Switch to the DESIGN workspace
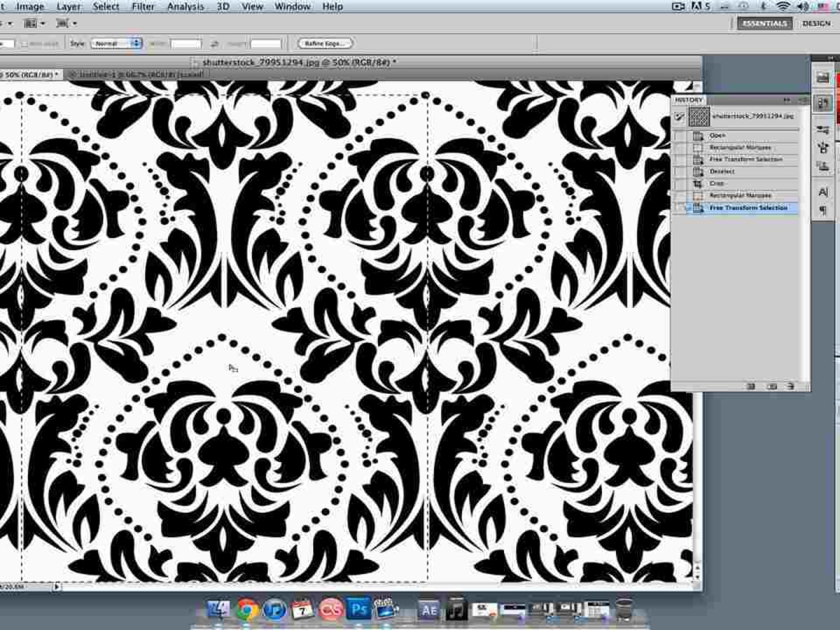 point(816,23)
